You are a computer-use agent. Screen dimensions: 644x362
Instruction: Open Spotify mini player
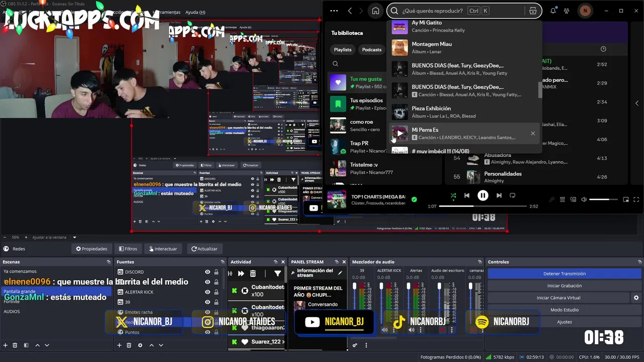(626, 200)
